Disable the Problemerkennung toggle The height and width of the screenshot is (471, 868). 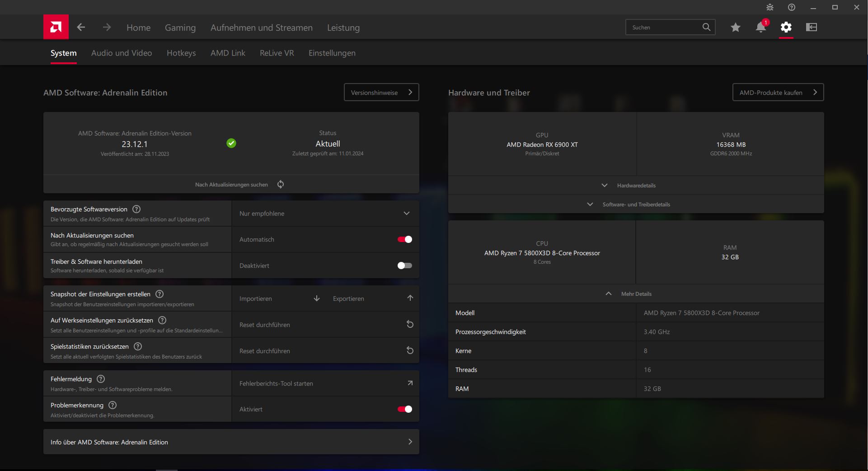[x=405, y=409]
